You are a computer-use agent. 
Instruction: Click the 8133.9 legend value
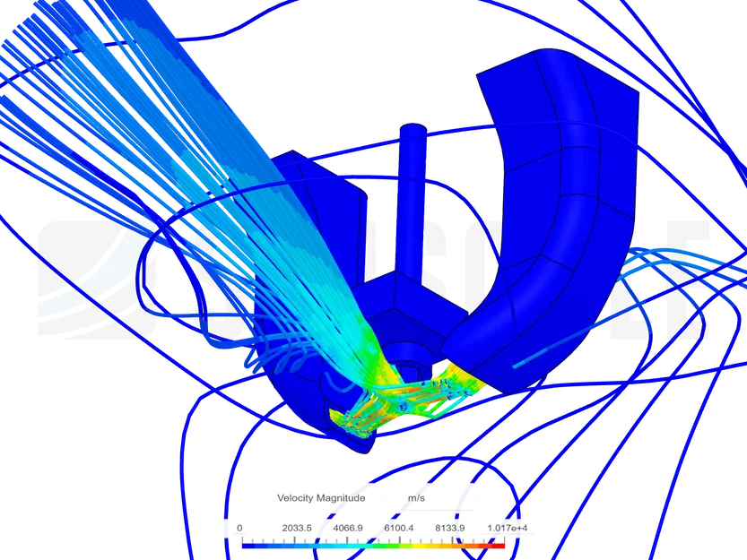(450, 528)
